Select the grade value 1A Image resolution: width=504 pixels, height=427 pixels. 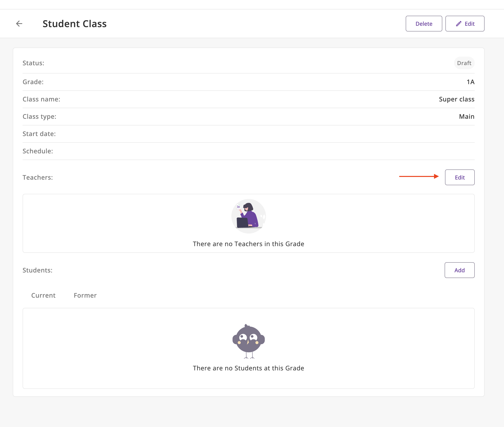470,82
